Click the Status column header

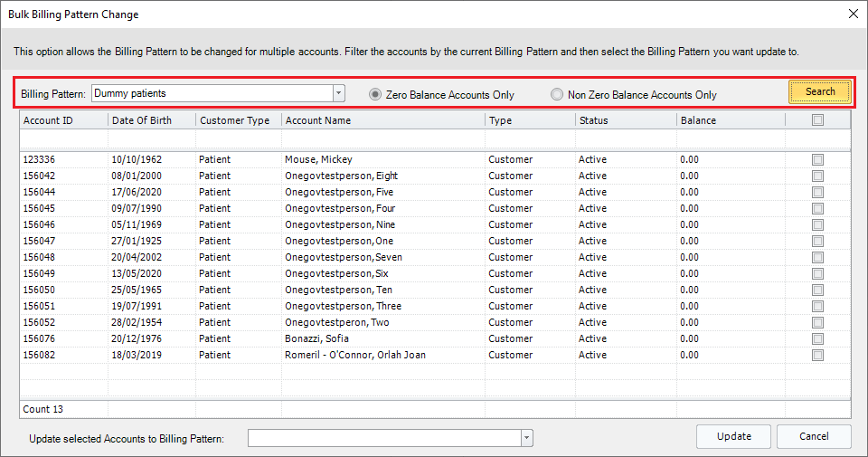[624, 120]
